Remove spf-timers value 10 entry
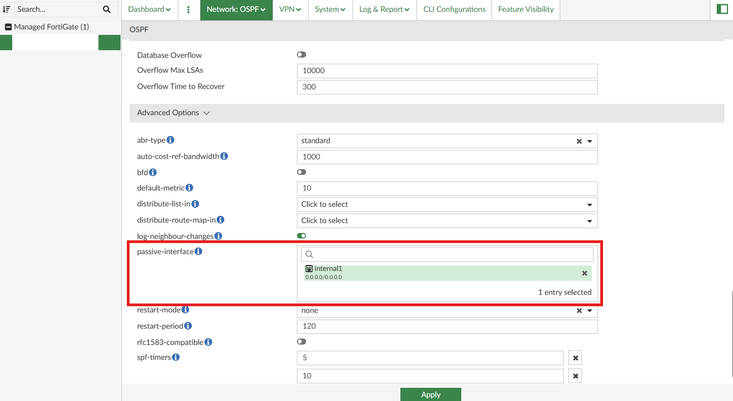 pos(575,376)
